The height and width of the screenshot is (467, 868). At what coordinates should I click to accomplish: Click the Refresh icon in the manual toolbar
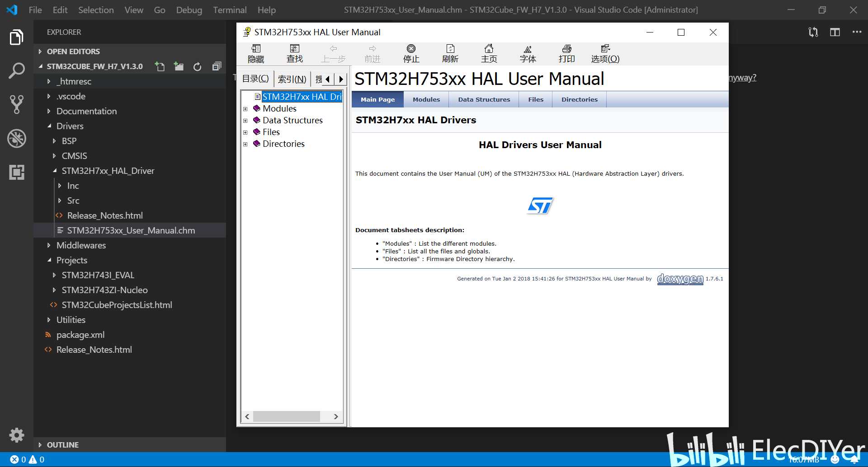pyautogui.click(x=450, y=53)
